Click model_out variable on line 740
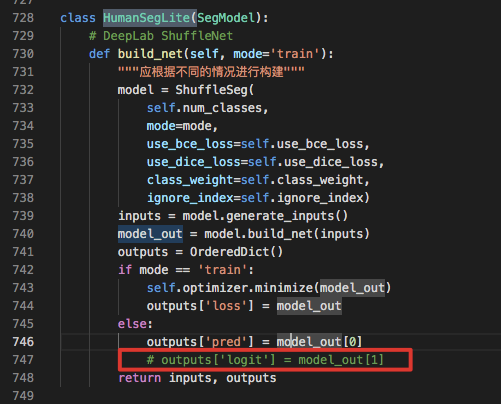This screenshot has width=501, height=404. pyautogui.click(x=150, y=234)
